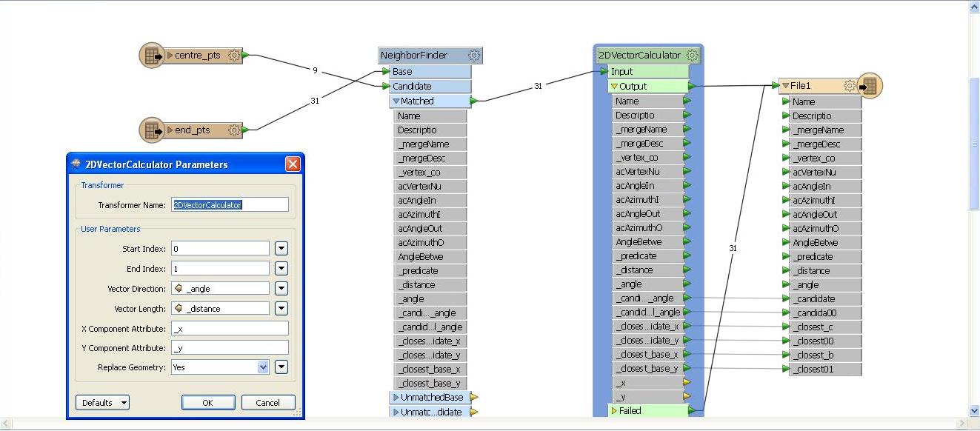980x431 pixels.
Task: Click the centre_pts source dataset table icon
Action: pyautogui.click(x=152, y=56)
